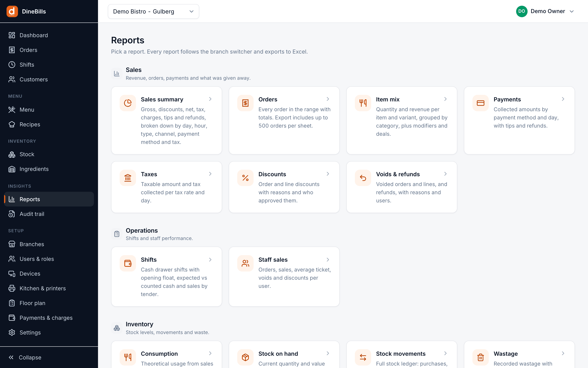This screenshot has height=368, width=588.
Task: Open Discounts report via its chevron arrow
Action: pyautogui.click(x=328, y=174)
